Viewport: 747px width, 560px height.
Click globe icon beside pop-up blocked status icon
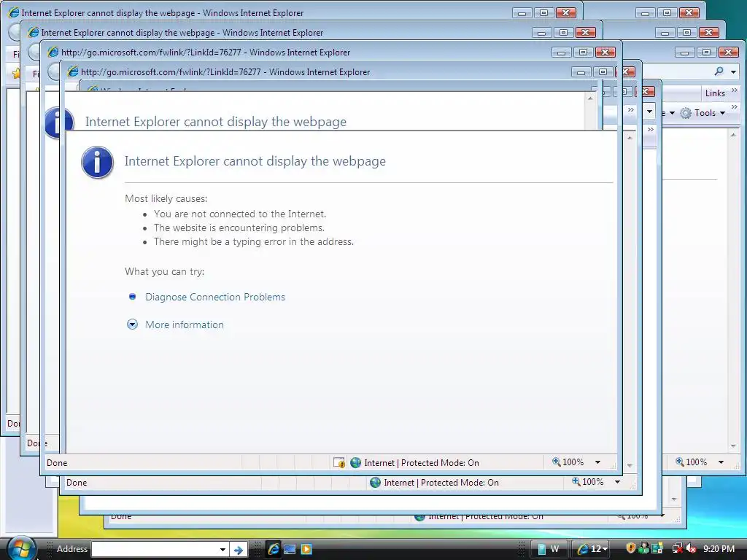pyautogui.click(x=355, y=462)
